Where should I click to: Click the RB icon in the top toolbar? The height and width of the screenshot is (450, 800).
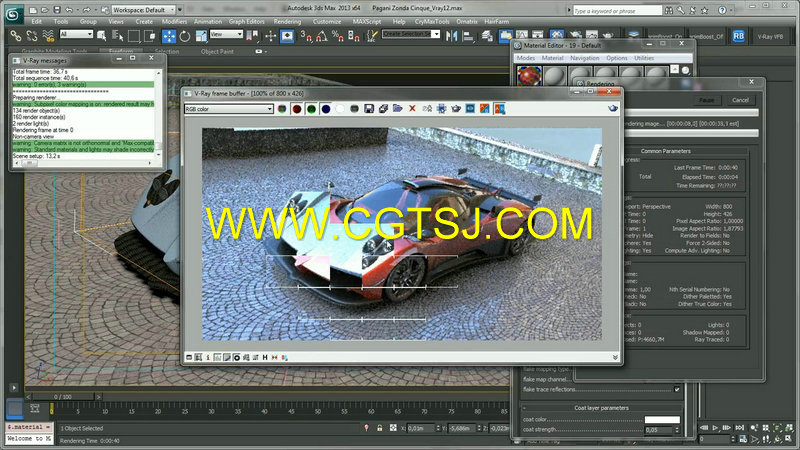tap(738, 36)
